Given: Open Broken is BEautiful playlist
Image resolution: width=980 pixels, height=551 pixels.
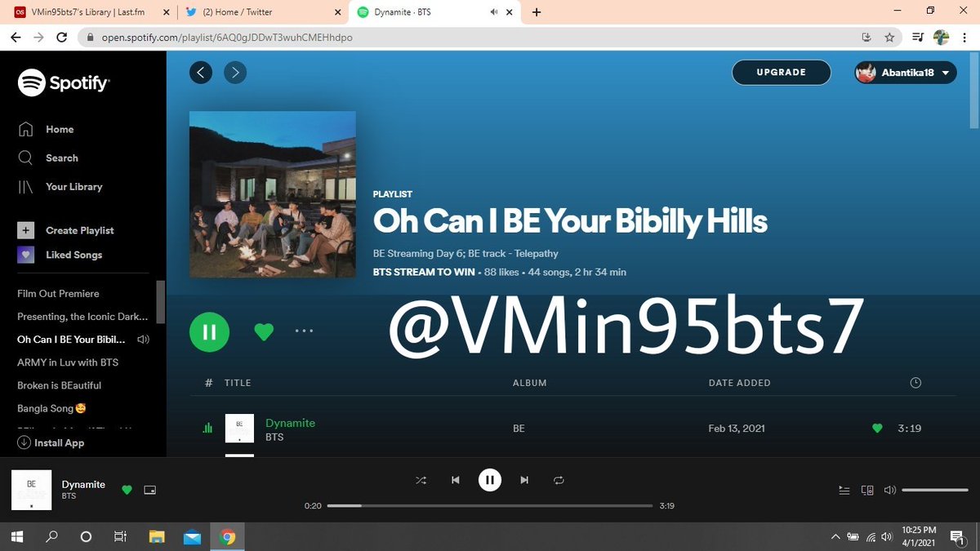Looking at the screenshot, I should click(x=60, y=384).
